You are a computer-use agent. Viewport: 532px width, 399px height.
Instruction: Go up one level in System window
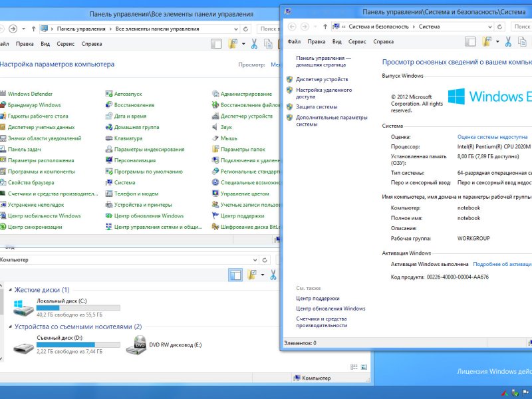pos(325,27)
